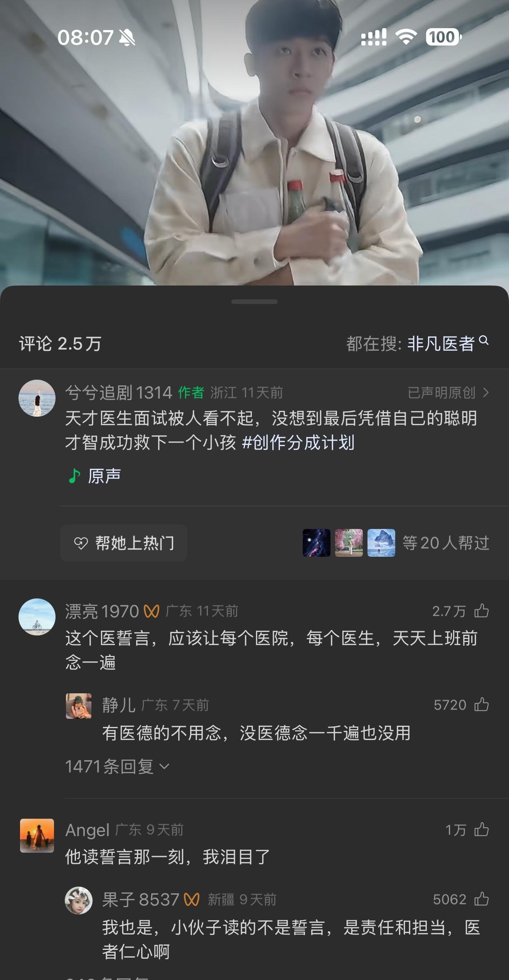Open 兮兮追剧1314's profile avatar
The image size is (509, 980).
[37, 398]
